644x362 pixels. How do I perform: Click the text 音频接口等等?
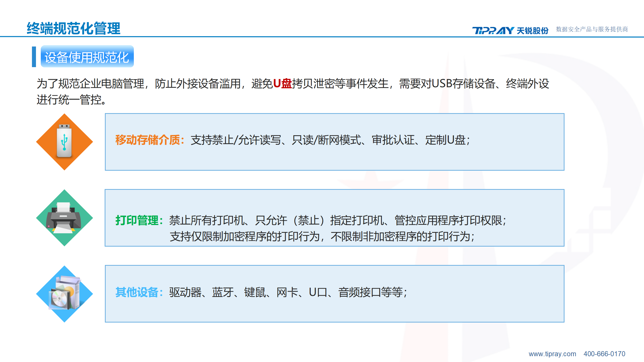pos(371,292)
